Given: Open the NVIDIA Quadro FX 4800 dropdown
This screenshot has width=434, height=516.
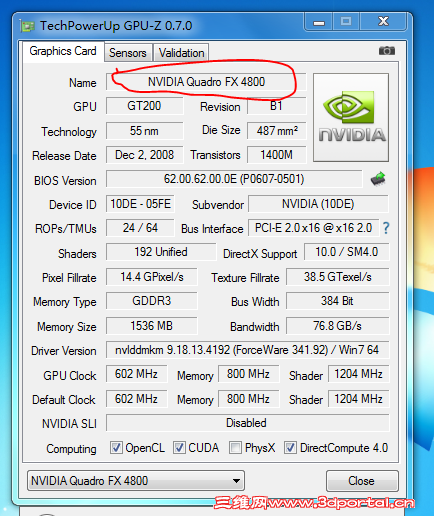Looking at the screenshot, I should tap(136, 481).
